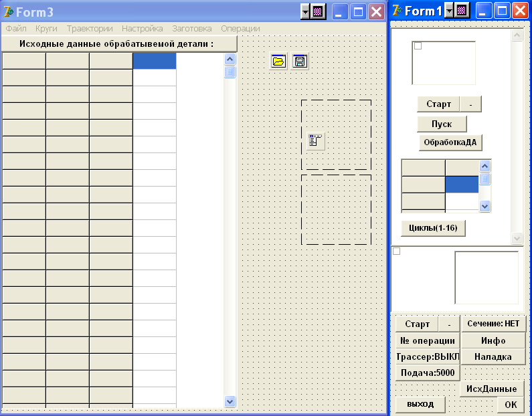Close the Form3 window
The height and width of the screenshot is (416, 532).
(376, 12)
